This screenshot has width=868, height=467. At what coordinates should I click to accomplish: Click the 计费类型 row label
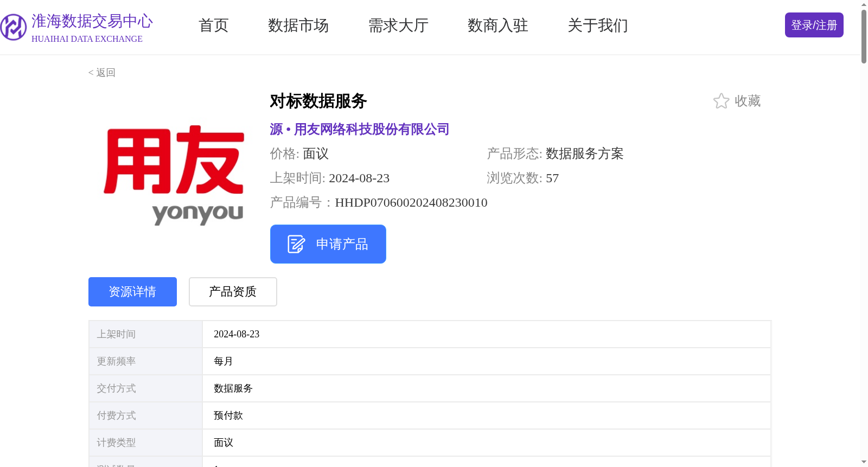pos(116,443)
